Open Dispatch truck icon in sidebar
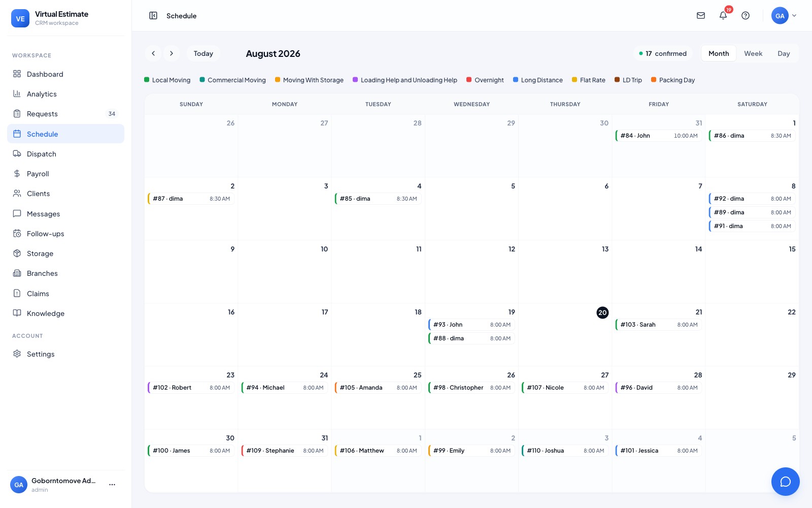Screen dimensions: 812x508 [17, 154]
